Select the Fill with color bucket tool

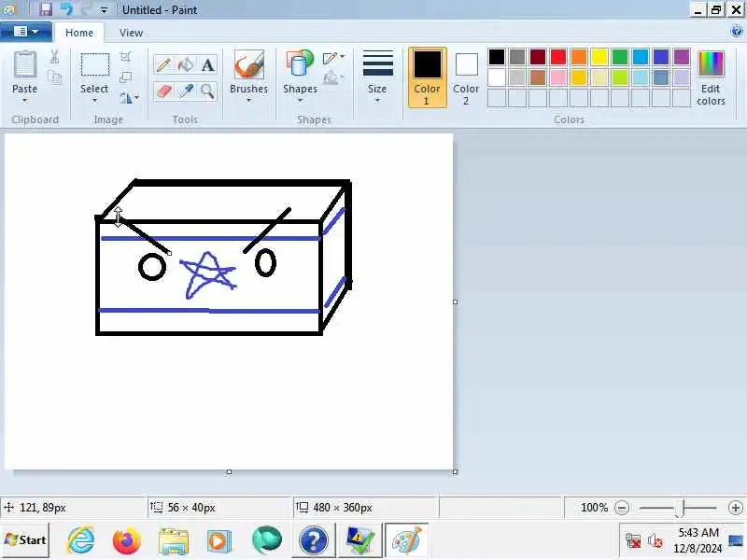[185, 64]
